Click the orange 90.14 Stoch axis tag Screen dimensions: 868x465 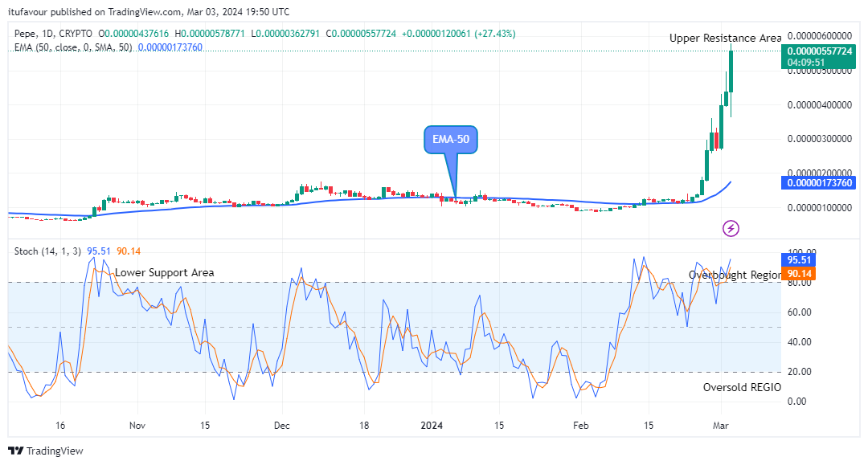point(798,273)
